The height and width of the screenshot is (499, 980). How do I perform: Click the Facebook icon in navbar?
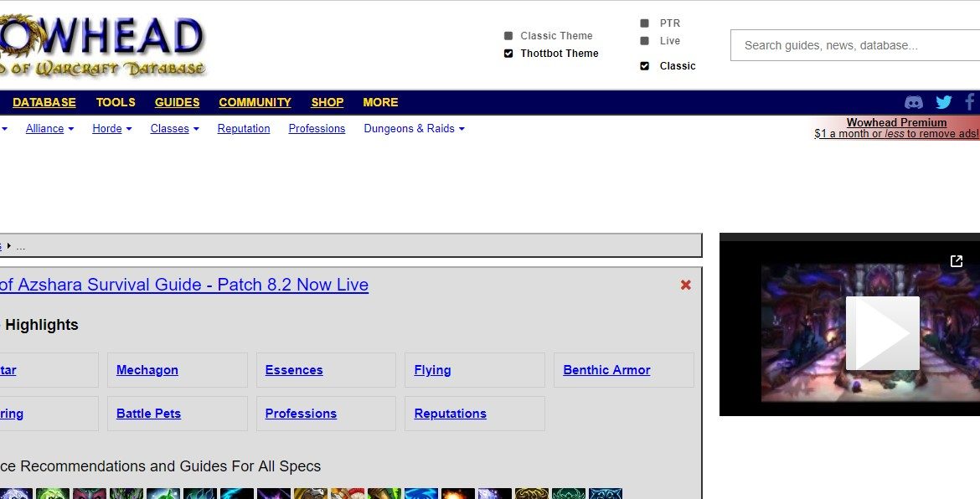[x=970, y=102]
